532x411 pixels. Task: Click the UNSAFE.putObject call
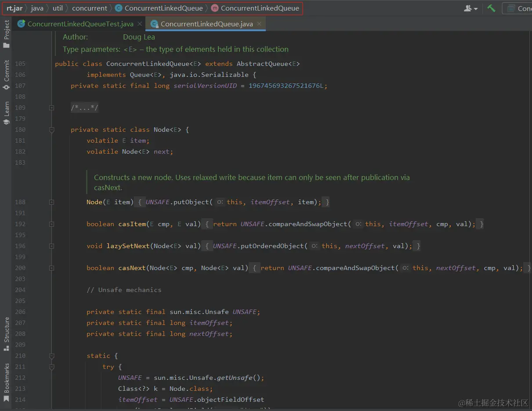click(x=177, y=202)
